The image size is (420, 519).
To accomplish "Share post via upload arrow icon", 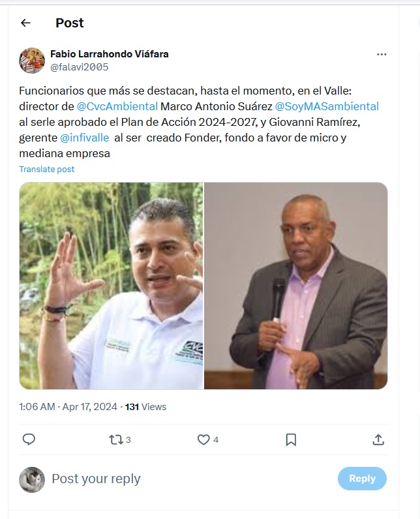I will 378,439.
